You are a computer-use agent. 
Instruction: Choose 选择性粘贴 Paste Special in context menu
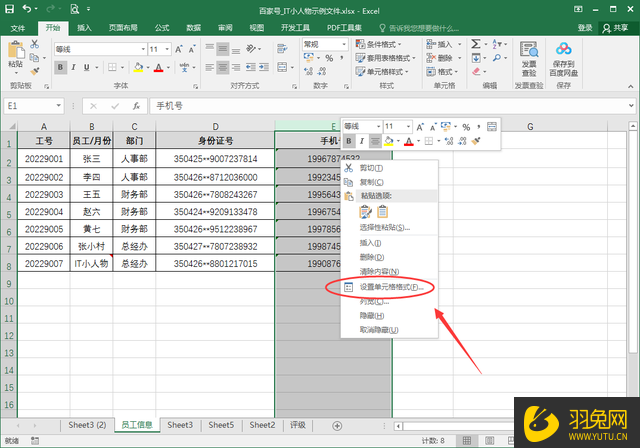pyautogui.click(x=389, y=228)
